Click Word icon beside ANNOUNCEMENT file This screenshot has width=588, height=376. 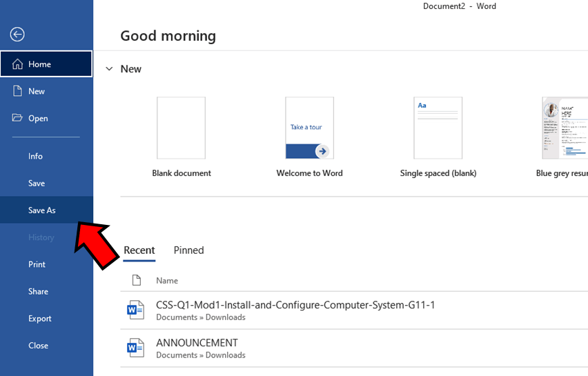[x=135, y=348]
